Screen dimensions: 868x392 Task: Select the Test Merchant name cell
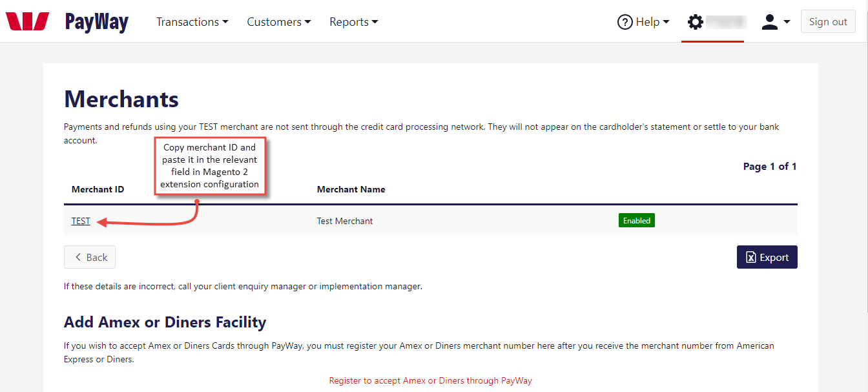point(345,221)
